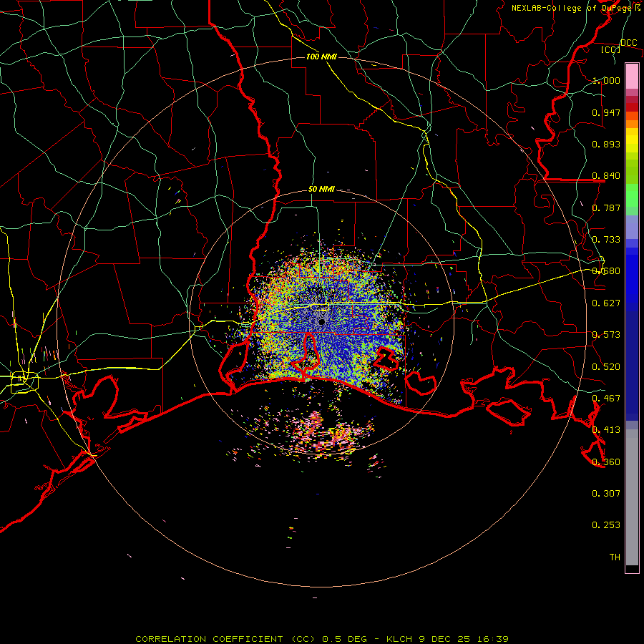Click the product caption at bottom
Viewport: 644px width, 644px height.
tap(322, 639)
